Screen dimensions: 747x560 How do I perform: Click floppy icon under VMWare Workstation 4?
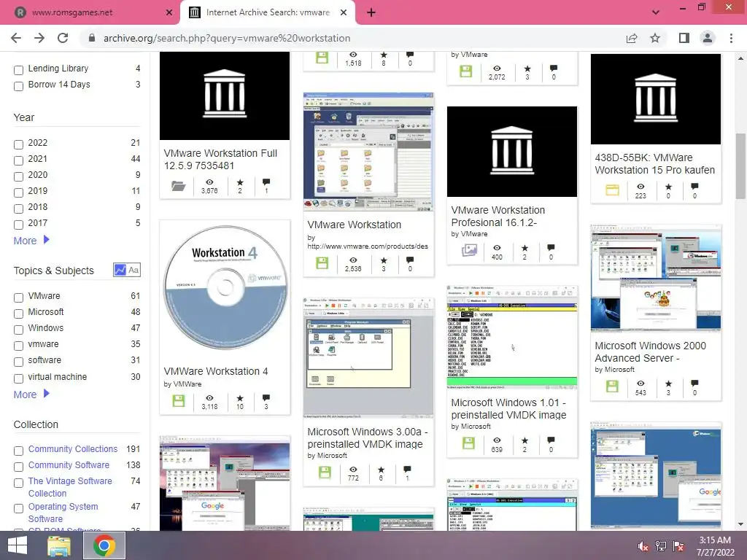(x=179, y=401)
